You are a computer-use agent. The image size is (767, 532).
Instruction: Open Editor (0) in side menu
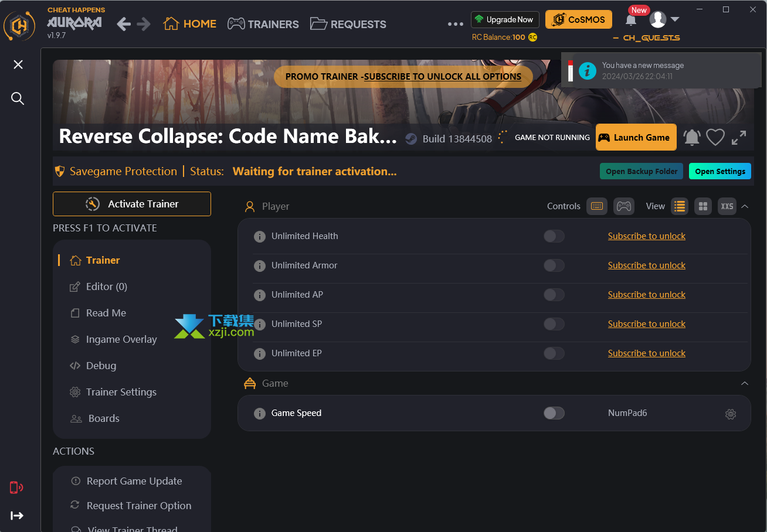point(99,287)
